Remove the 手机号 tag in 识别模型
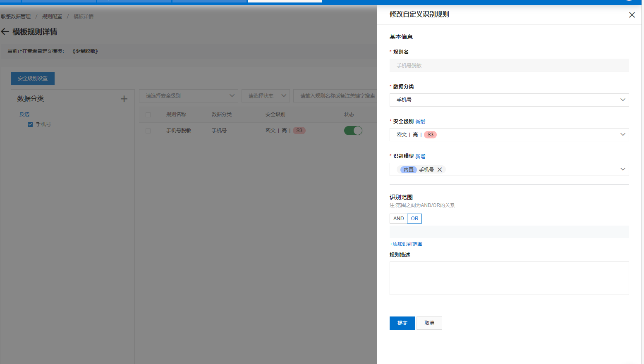The height and width of the screenshot is (364, 644). (x=440, y=169)
